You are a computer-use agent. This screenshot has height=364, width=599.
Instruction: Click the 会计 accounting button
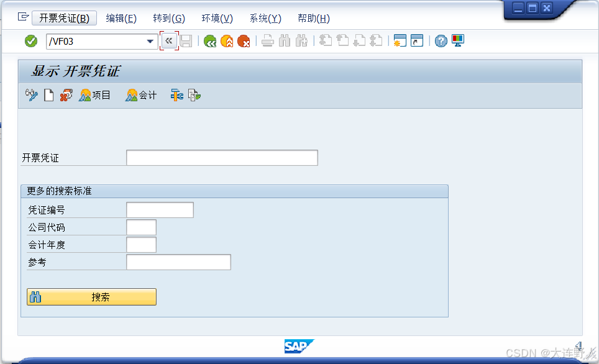pyautogui.click(x=141, y=95)
